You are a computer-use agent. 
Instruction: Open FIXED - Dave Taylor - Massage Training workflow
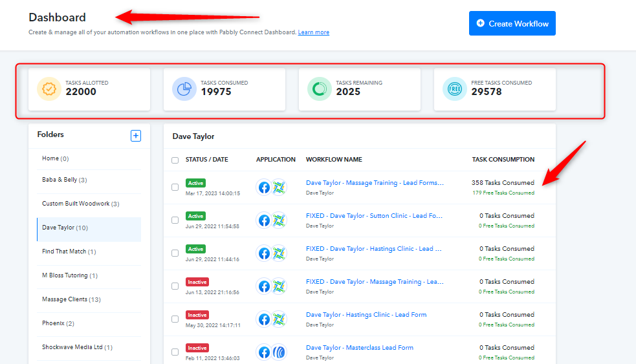[375, 282]
